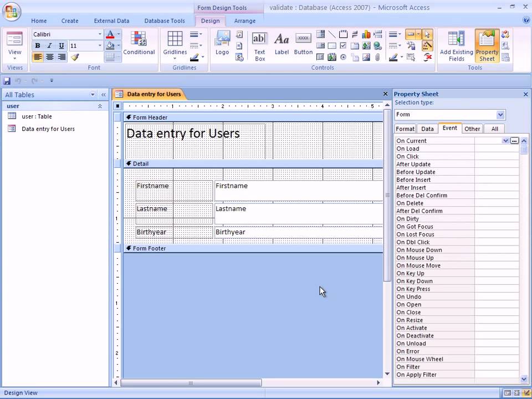Select the Rectangle control tool
The height and width of the screenshot is (399, 532).
(332, 46)
